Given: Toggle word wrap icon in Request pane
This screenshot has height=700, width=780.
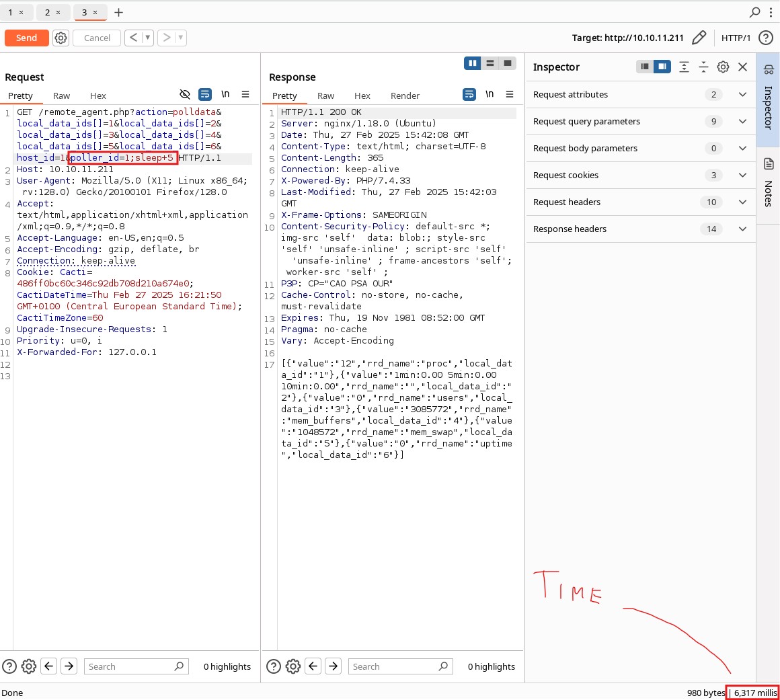Looking at the screenshot, I should click(205, 94).
